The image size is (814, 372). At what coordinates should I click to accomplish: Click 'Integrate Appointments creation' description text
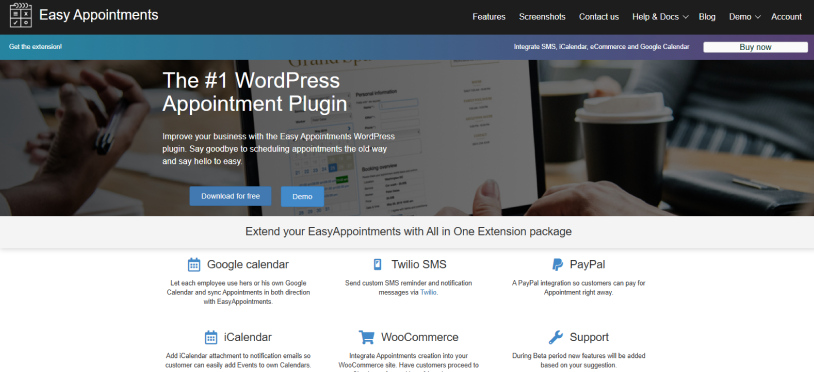pos(409,362)
